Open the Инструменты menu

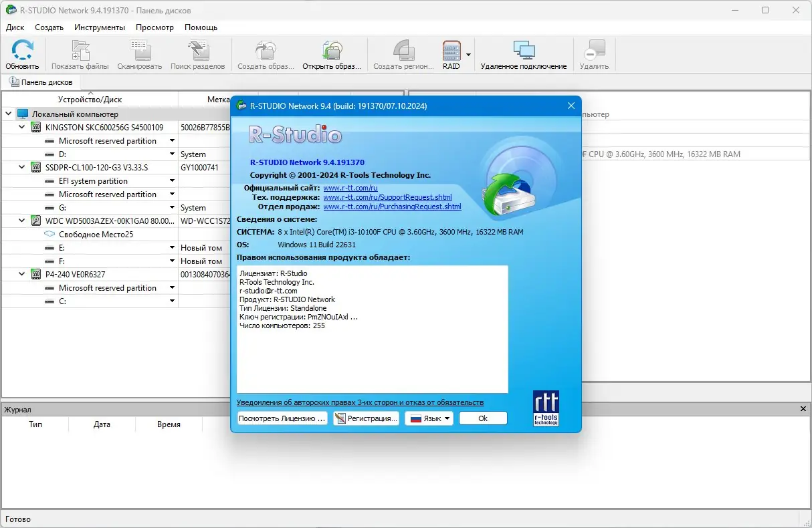click(x=100, y=27)
